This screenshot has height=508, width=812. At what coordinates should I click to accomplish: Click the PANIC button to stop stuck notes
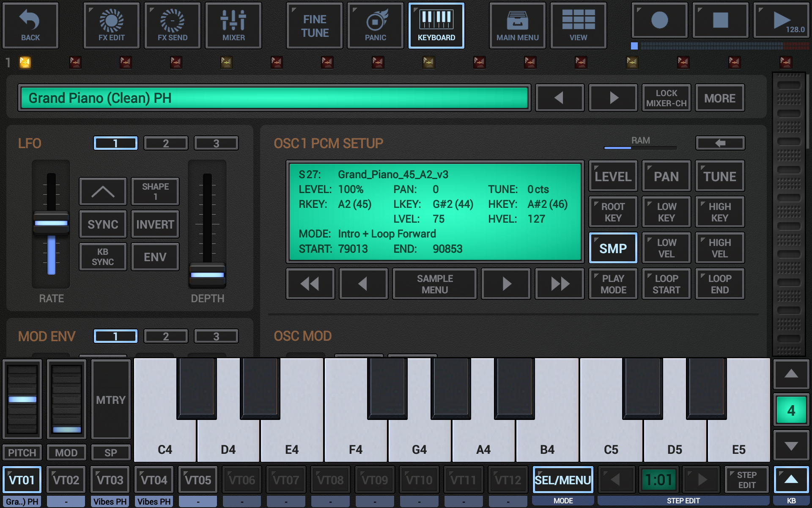point(375,25)
